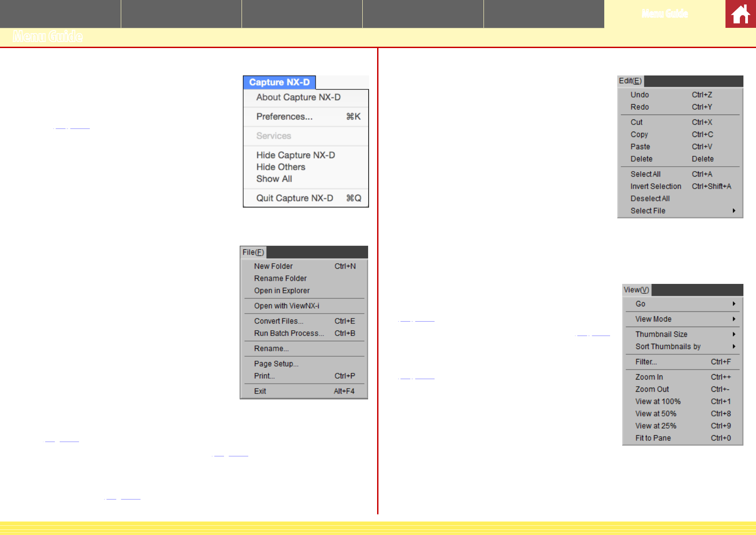This screenshot has height=535, width=756.
Task: Click Invert Selection
Action: tap(680, 186)
